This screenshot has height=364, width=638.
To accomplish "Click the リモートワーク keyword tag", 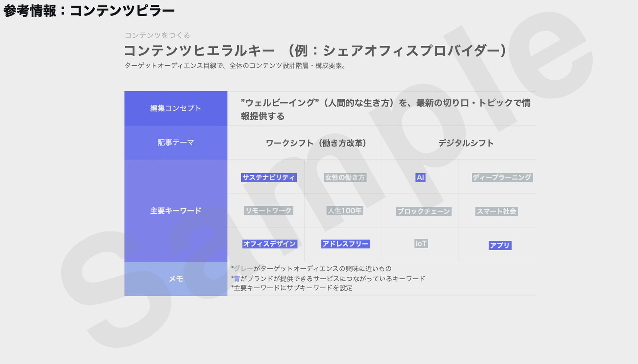I will [268, 211].
